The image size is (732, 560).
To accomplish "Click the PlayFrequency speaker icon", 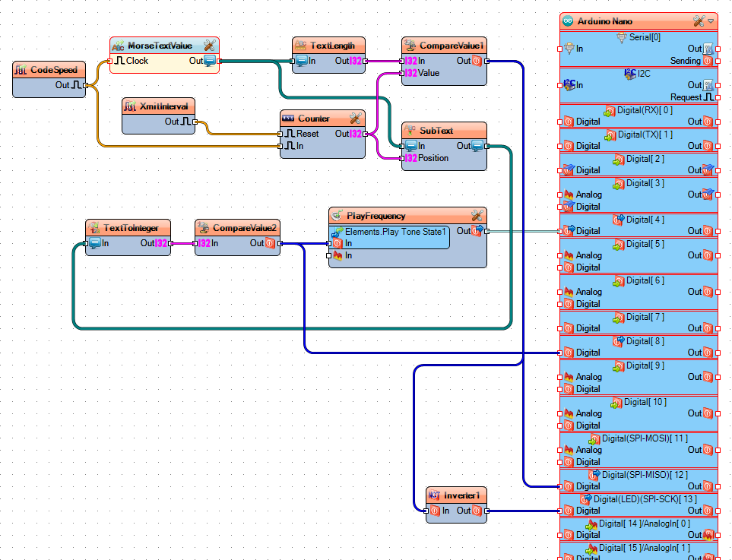I will pyautogui.click(x=337, y=215).
